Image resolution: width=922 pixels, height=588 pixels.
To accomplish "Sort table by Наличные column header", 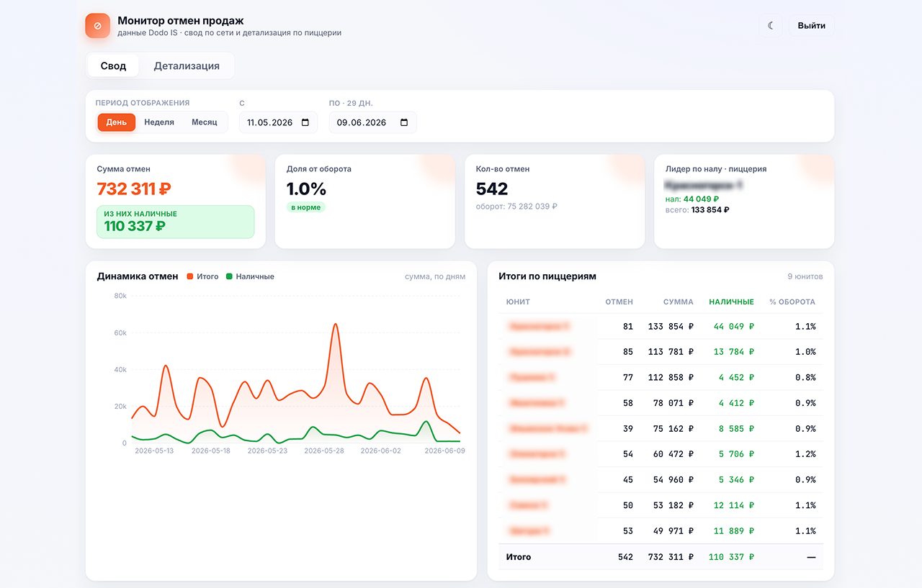I will tap(731, 302).
